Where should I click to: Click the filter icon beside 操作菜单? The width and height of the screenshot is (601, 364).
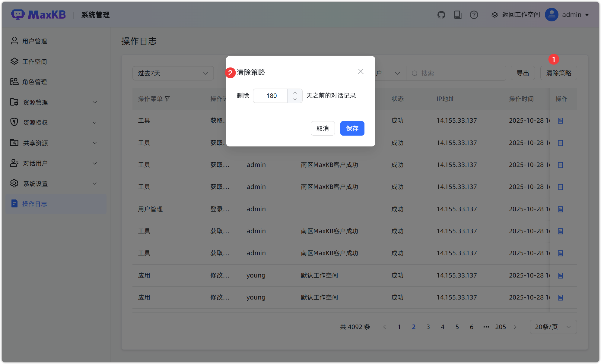167,99
